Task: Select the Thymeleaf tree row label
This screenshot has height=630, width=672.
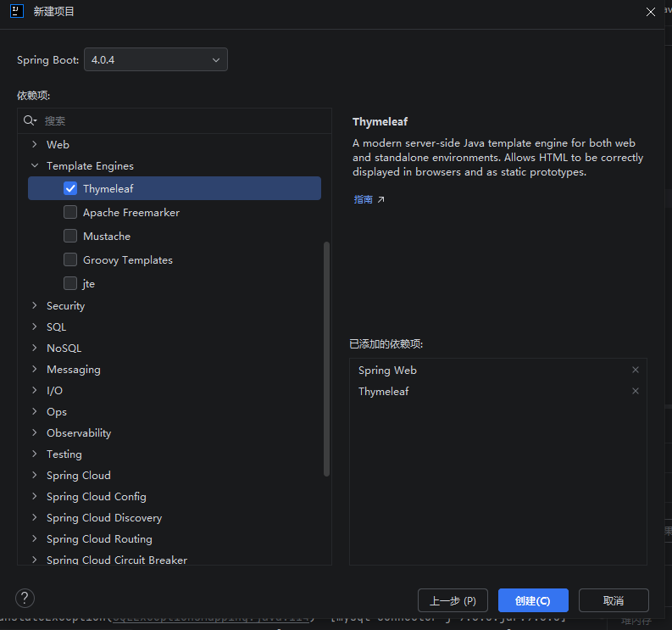Action: [108, 189]
